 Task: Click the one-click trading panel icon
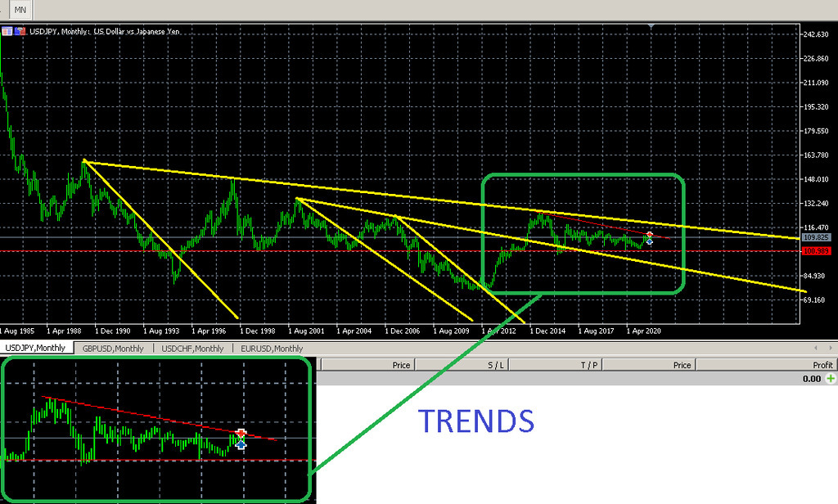[x=7, y=32]
